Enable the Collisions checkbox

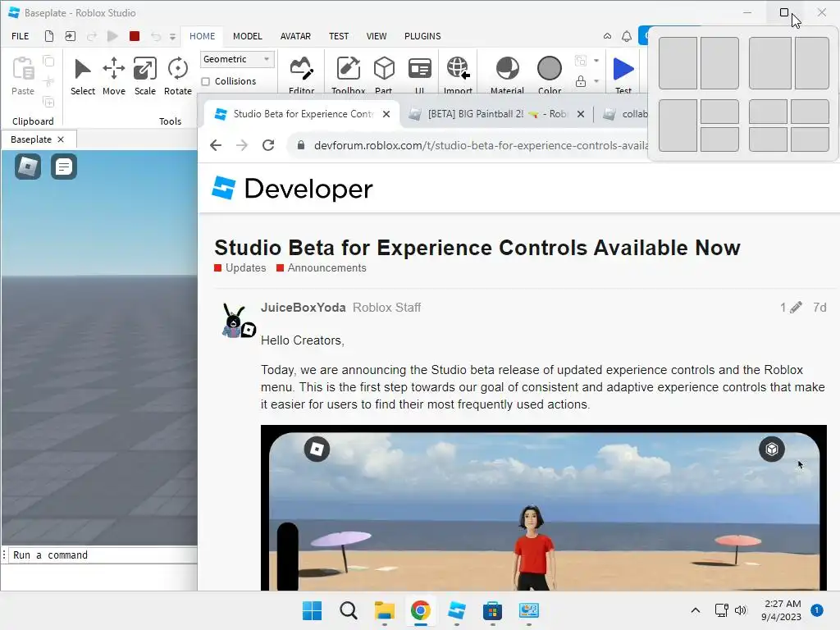point(206,81)
